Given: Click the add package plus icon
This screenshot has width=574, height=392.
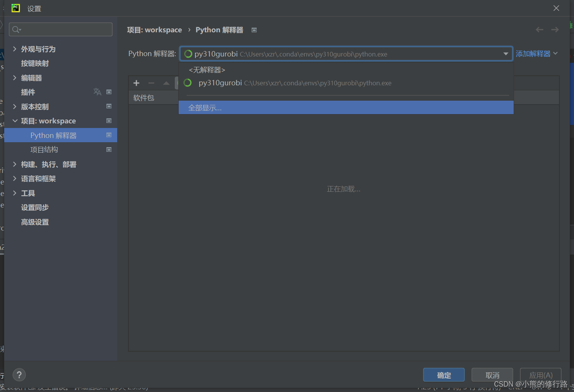Looking at the screenshot, I should 136,83.
